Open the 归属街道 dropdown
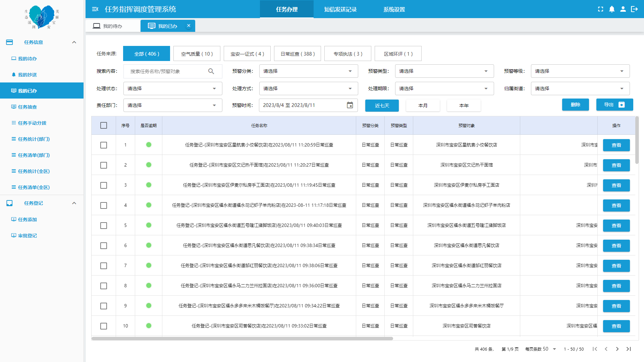This screenshot has height=362, width=644. pyautogui.click(x=580, y=88)
